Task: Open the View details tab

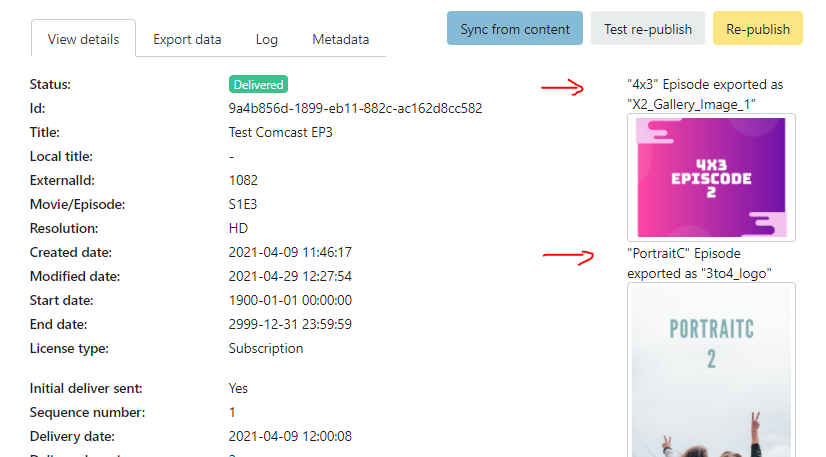Action: [83, 40]
